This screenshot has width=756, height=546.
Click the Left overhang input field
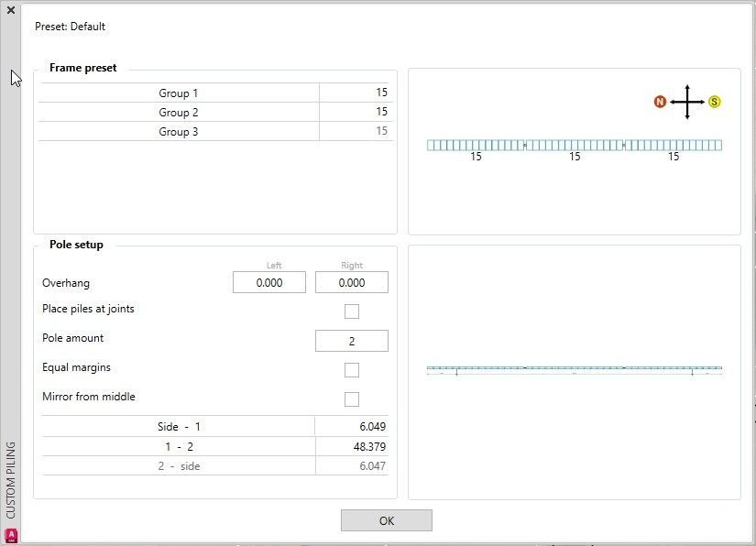(x=269, y=283)
